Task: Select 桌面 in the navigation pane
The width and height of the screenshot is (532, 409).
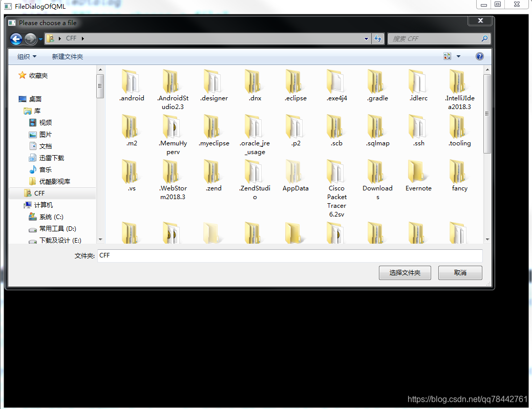Action: click(30, 99)
